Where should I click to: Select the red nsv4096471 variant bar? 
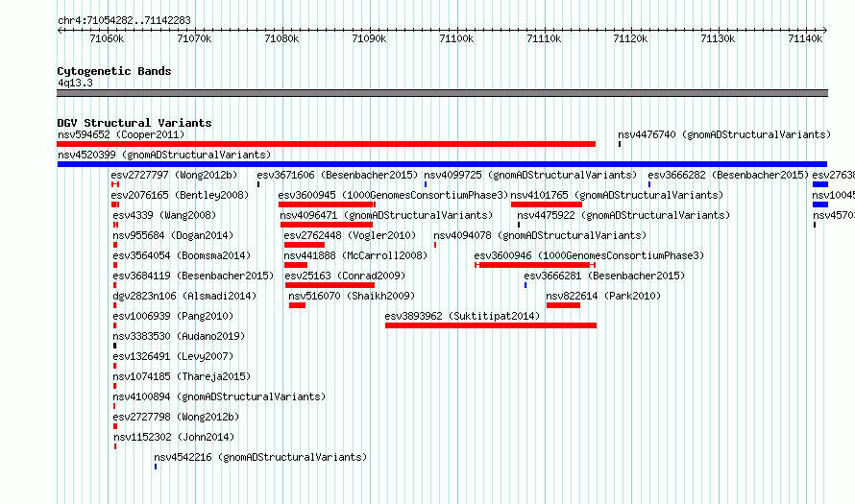coord(327,225)
